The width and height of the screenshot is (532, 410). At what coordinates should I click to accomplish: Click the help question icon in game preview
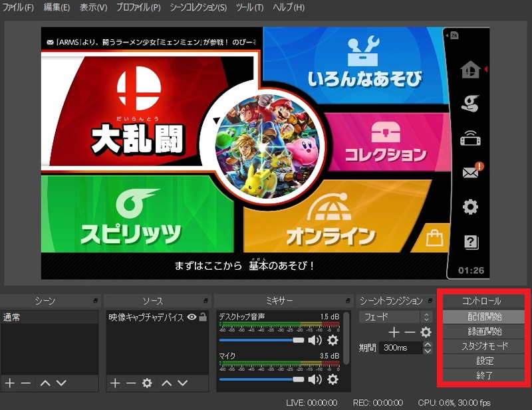[x=471, y=242]
